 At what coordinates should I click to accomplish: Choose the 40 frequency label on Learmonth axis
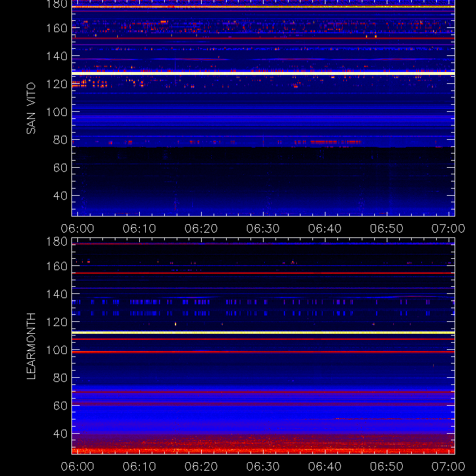tap(60, 434)
